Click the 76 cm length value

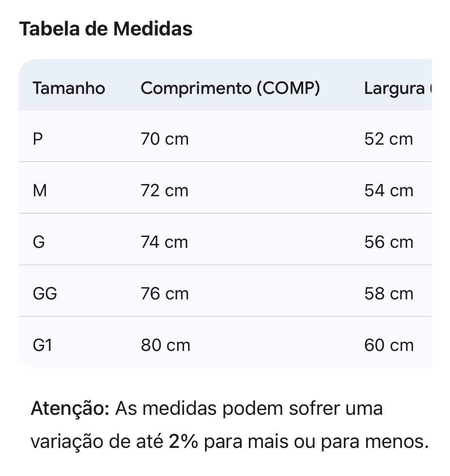[x=165, y=294]
